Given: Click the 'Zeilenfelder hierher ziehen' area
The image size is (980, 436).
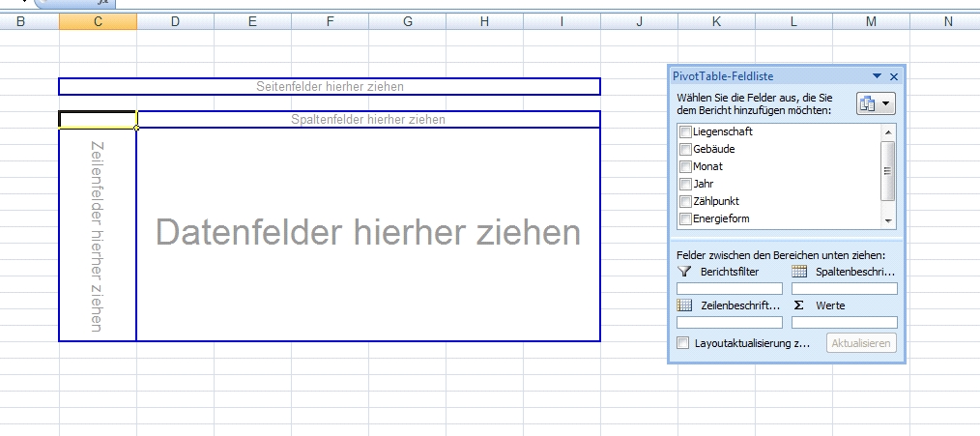Looking at the screenshot, I should click(98, 235).
